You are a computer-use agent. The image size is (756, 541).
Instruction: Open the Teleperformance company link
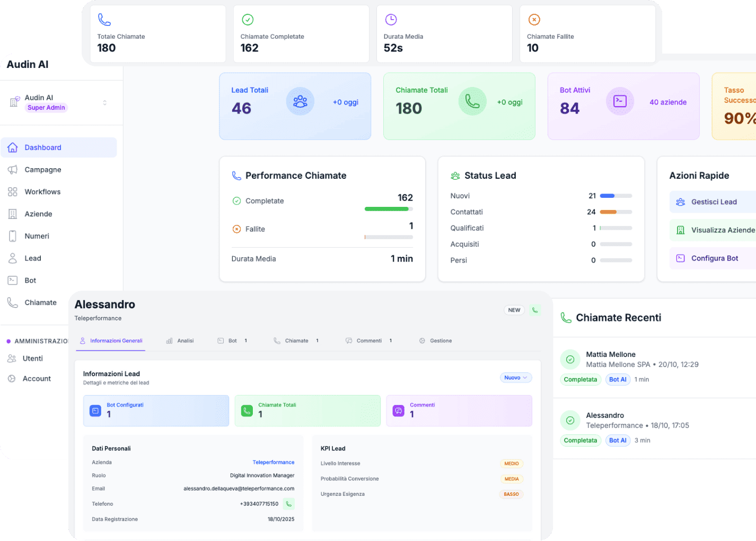(x=273, y=463)
